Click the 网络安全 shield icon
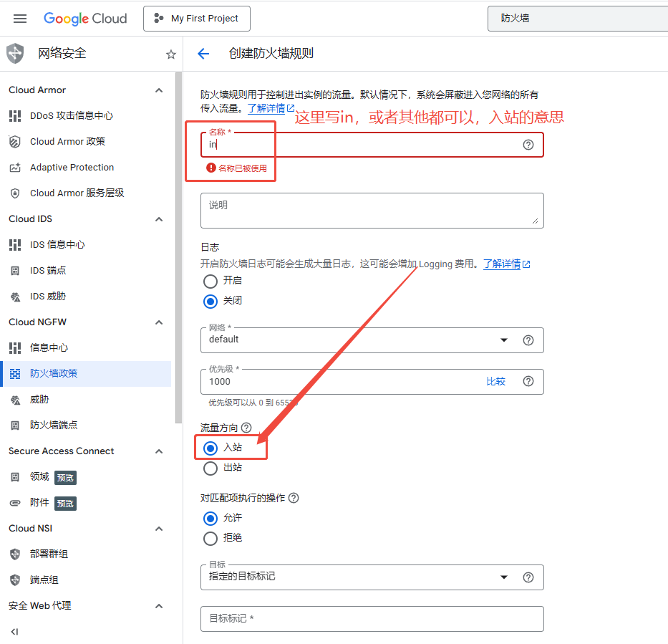This screenshot has width=668, height=644. coord(15,53)
